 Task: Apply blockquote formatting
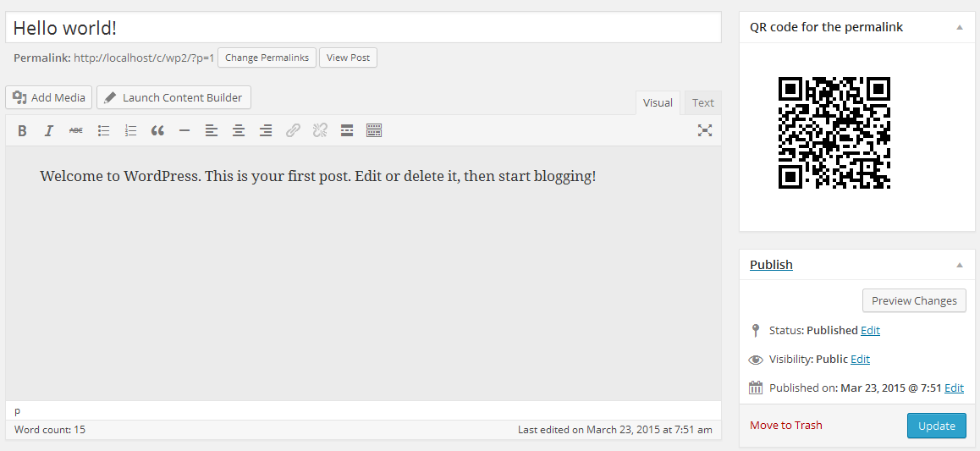(x=157, y=130)
